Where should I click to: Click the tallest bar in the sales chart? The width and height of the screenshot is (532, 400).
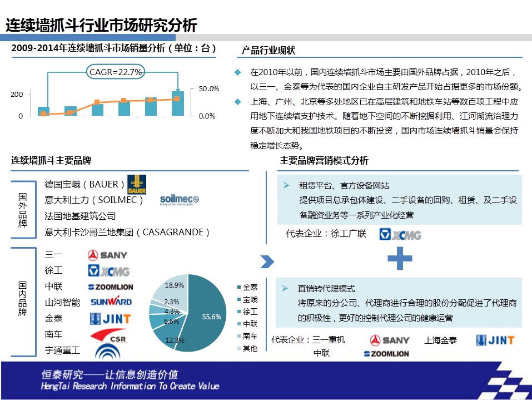(178, 103)
